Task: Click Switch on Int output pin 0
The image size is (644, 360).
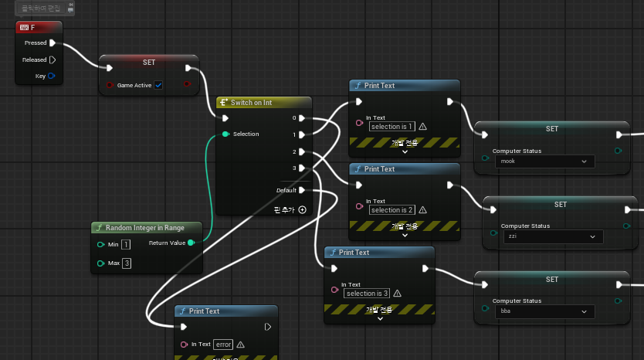Action: 302,118
